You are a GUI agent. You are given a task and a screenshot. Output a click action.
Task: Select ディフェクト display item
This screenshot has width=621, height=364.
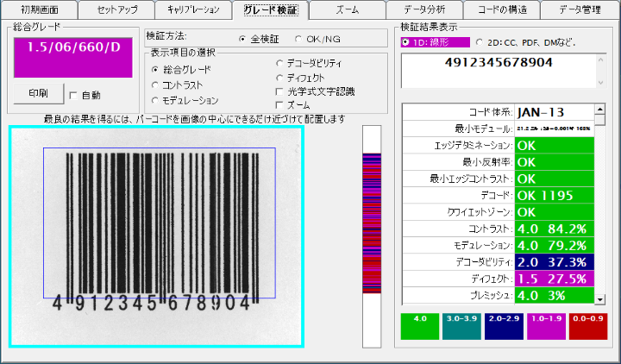tap(279, 78)
